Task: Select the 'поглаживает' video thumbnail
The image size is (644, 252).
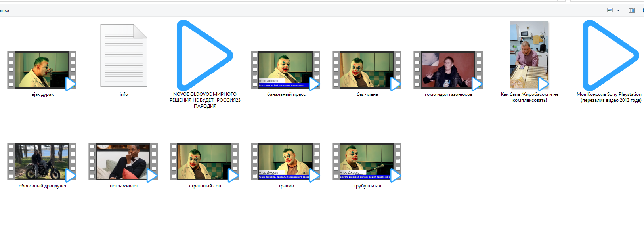Action: (123, 162)
